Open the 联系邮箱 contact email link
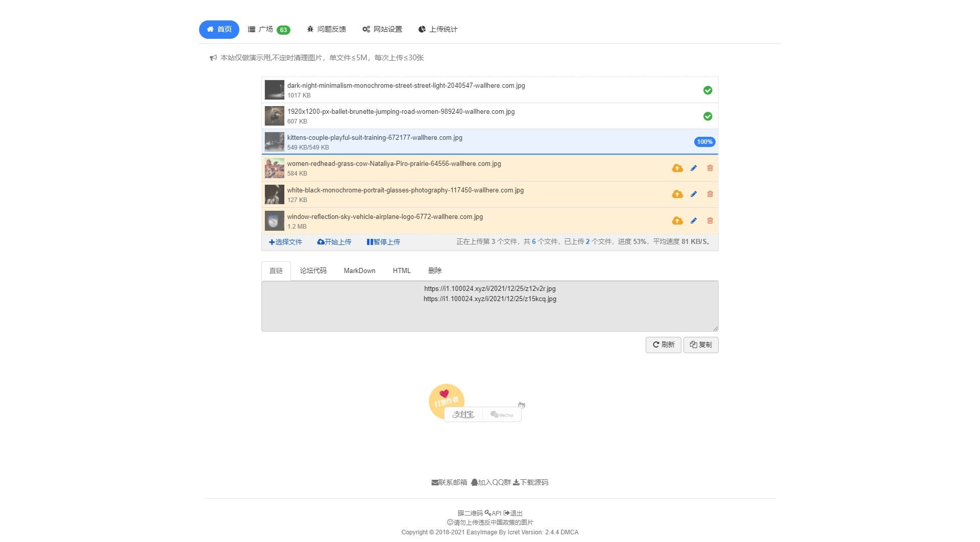 (449, 482)
